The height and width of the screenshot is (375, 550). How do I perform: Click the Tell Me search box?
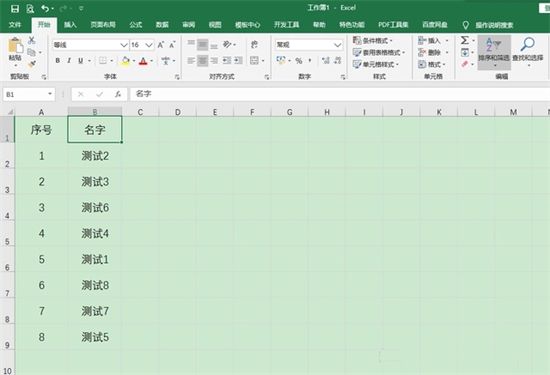(x=494, y=25)
